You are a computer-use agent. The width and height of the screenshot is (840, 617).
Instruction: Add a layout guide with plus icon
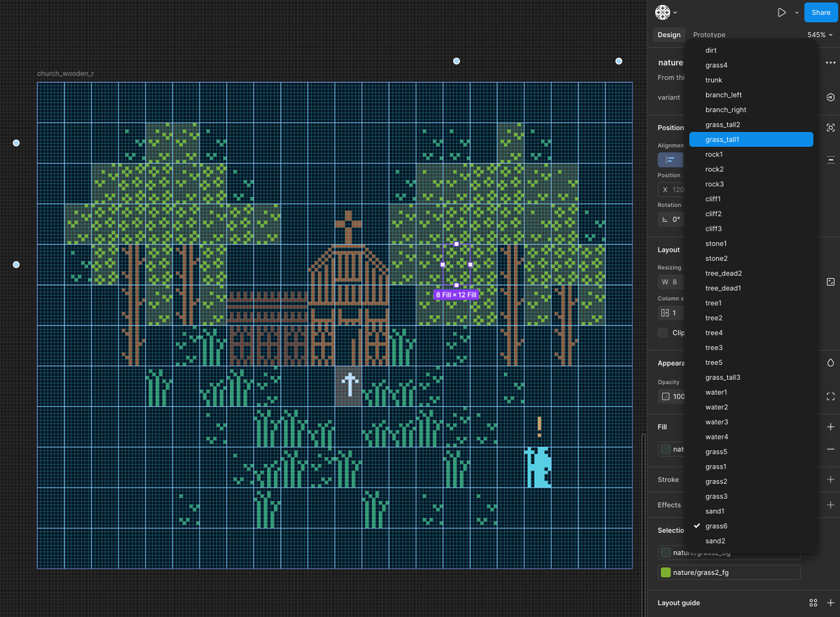[830, 603]
